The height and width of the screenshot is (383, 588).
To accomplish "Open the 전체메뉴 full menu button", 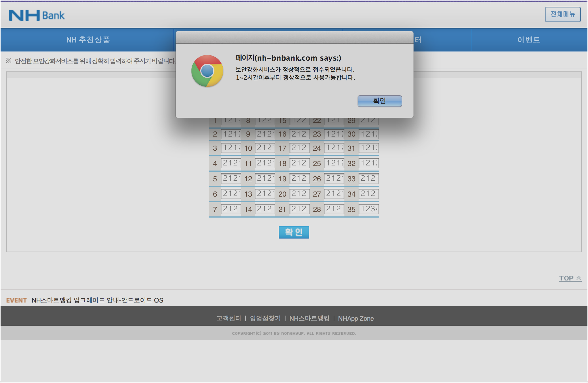I will [x=563, y=14].
